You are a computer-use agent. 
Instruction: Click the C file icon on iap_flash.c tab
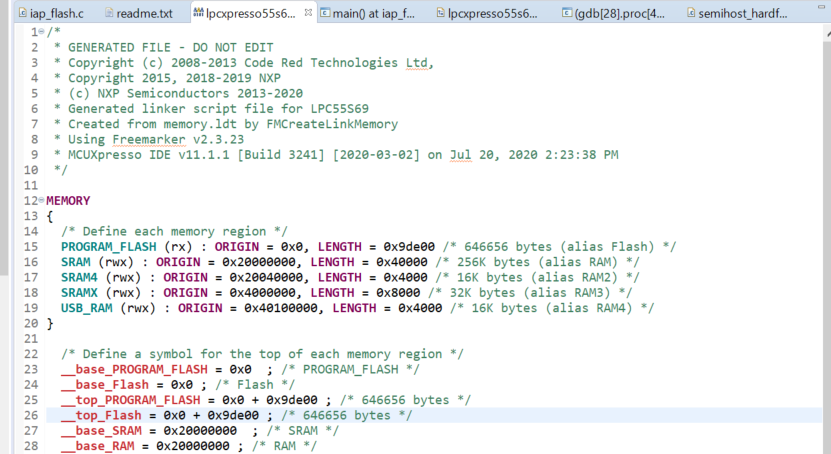click(x=23, y=12)
